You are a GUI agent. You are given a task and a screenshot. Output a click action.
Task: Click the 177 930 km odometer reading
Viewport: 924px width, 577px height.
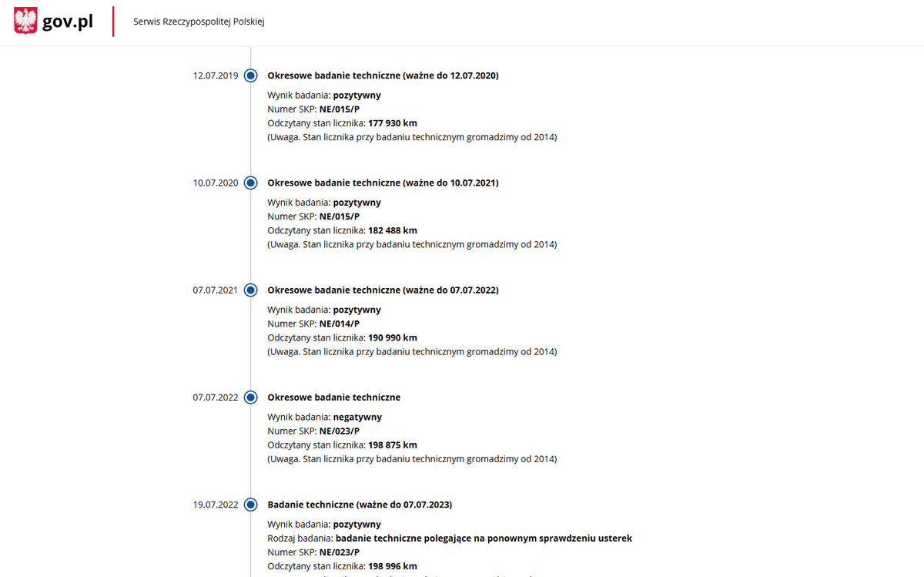pyautogui.click(x=393, y=123)
